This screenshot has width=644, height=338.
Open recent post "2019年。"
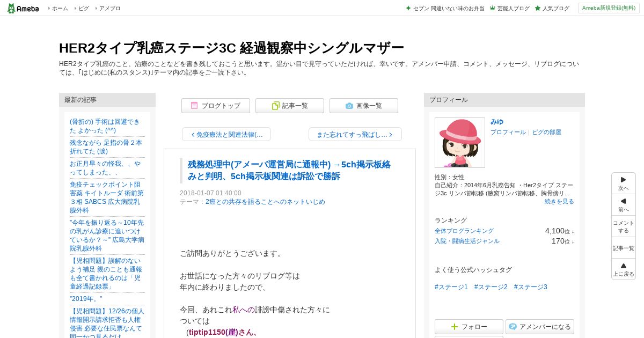[86, 299]
